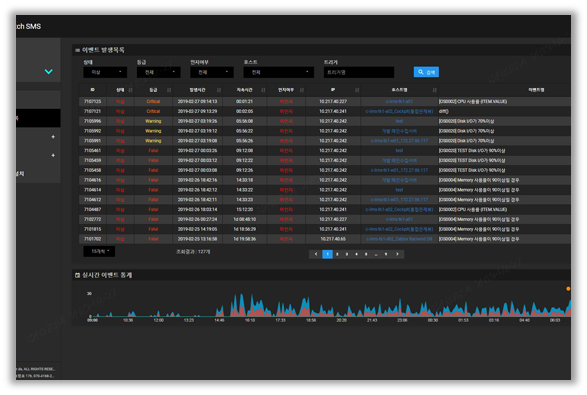Open host link 172.27.86.117 in row 7105991

coord(399,141)
